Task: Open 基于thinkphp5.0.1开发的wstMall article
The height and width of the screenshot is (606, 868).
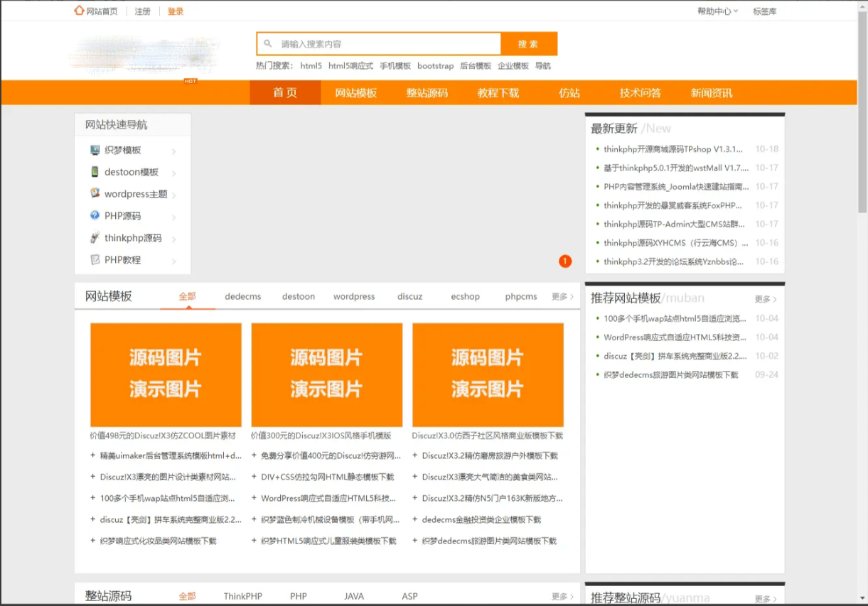Action: (676, 168)
